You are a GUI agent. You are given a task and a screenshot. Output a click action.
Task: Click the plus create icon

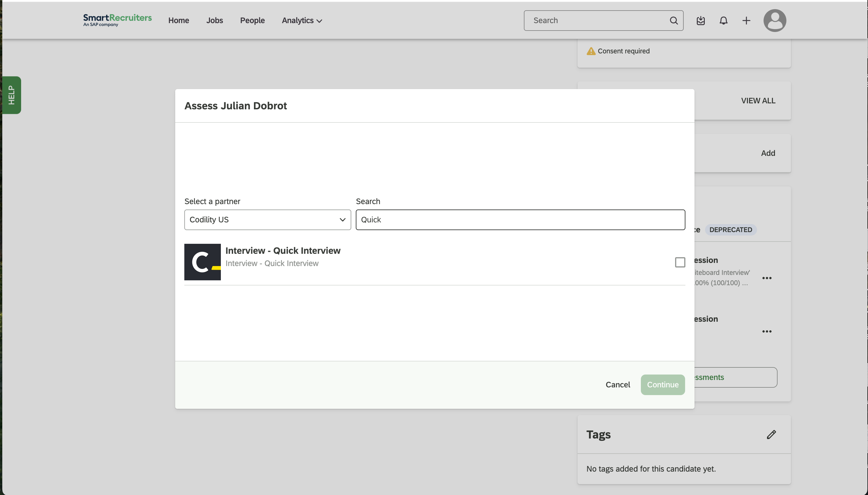(746, 20)
